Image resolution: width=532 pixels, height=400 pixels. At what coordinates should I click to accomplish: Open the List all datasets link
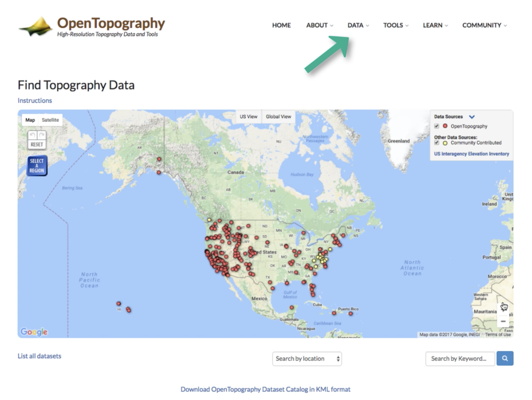click(39, 356)
